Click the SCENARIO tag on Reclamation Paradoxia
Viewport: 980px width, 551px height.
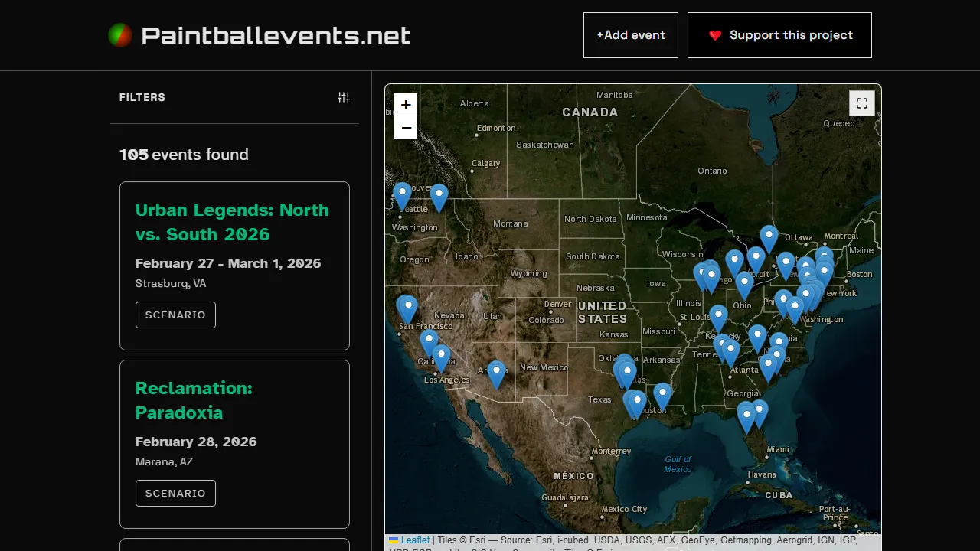(x=175, y=493)
